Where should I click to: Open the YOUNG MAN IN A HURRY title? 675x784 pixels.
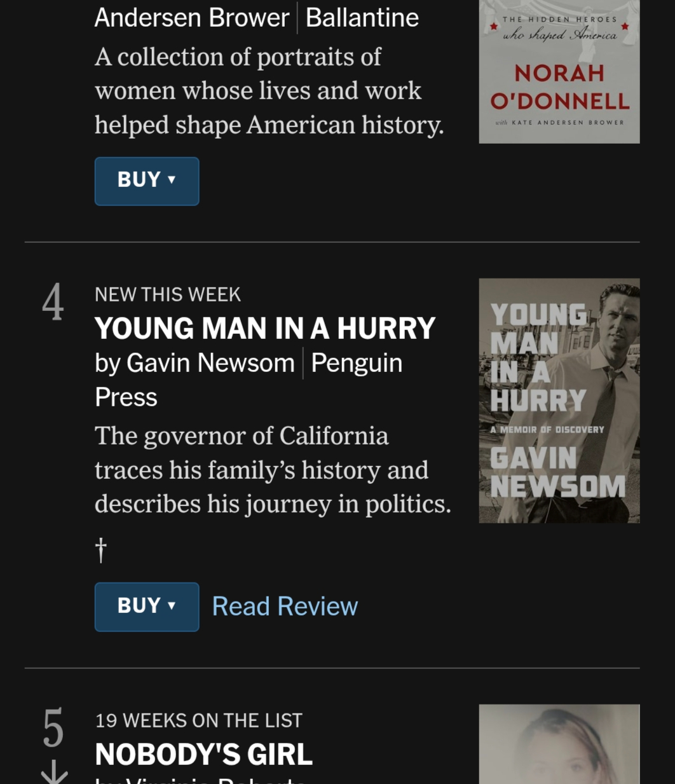tap(265, 329)
